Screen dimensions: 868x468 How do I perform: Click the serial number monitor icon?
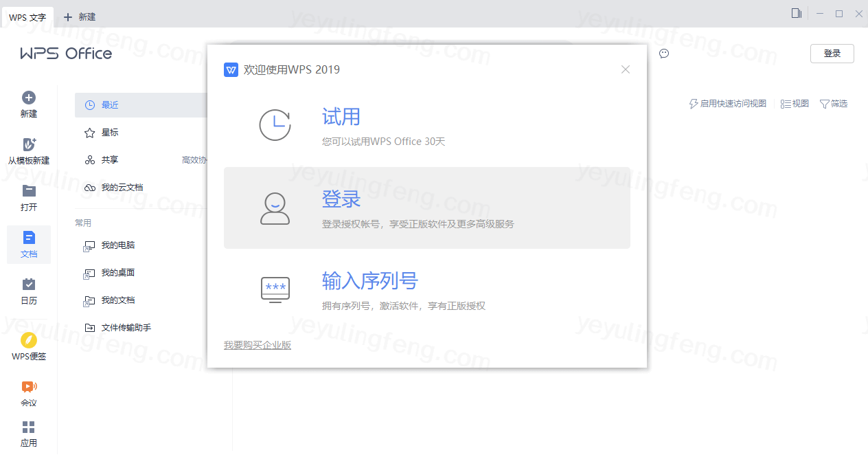click(x=275, y=289)
